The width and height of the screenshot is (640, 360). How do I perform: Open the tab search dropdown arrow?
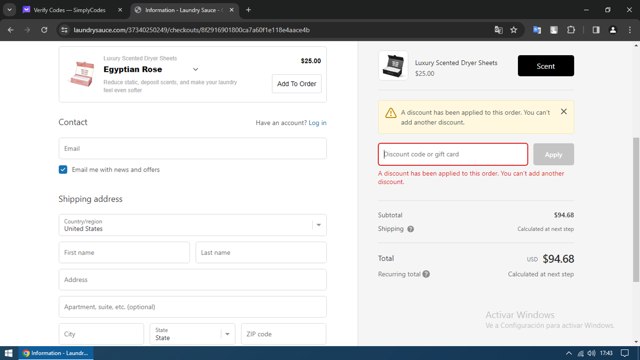(x=9, y=10)
